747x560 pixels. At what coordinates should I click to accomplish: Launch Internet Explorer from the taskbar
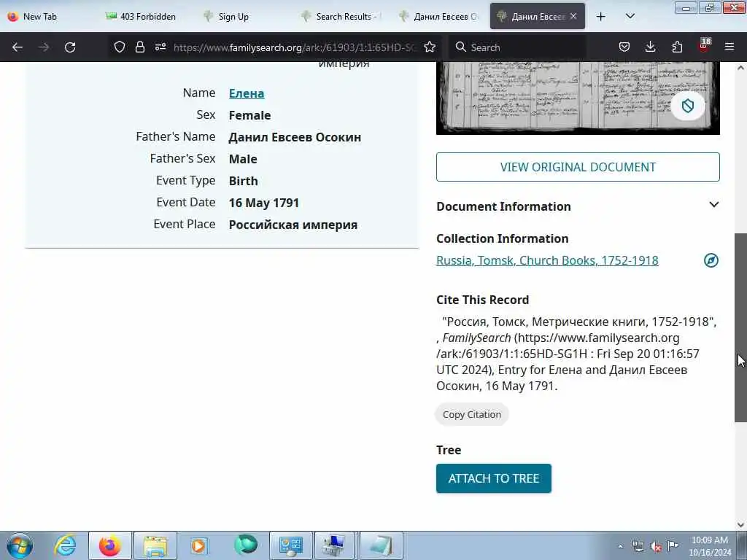tap(65, 545)
